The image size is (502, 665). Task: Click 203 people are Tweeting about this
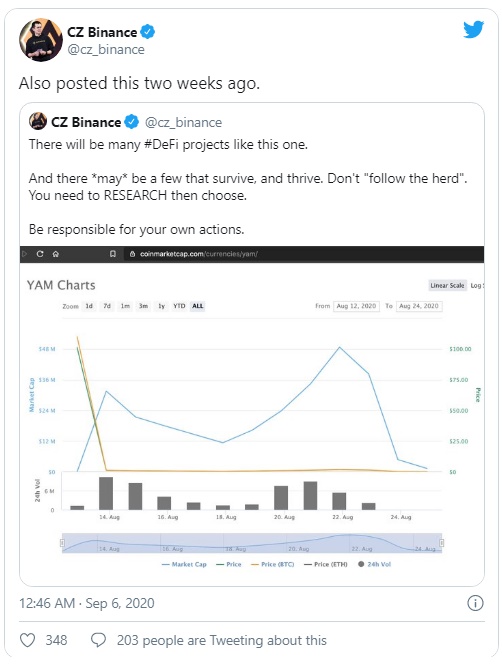click(x=222, y=640)
